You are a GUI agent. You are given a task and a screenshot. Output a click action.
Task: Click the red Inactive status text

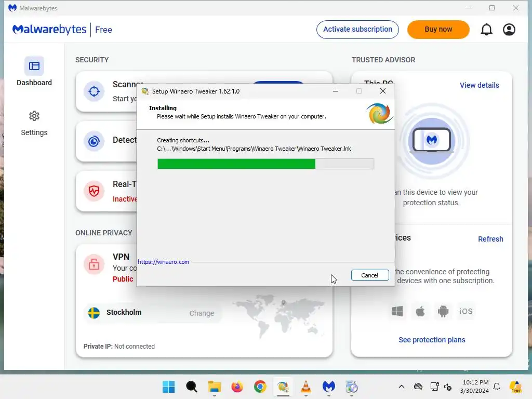125,199
